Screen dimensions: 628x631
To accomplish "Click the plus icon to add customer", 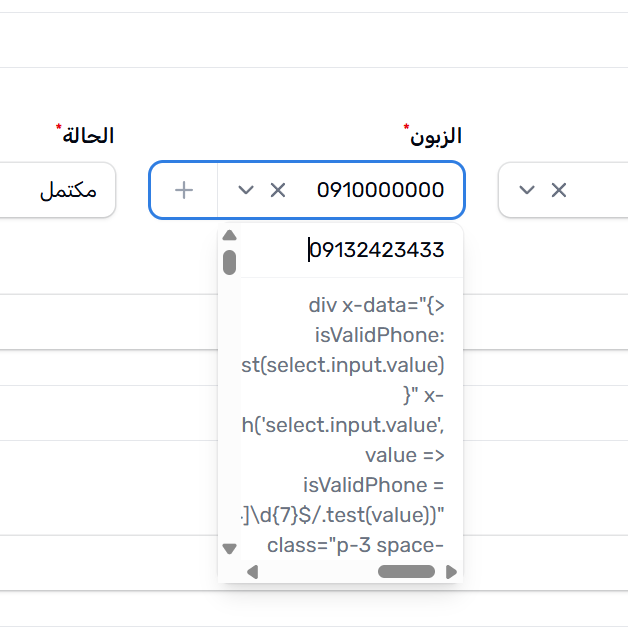I will (183, 190).
